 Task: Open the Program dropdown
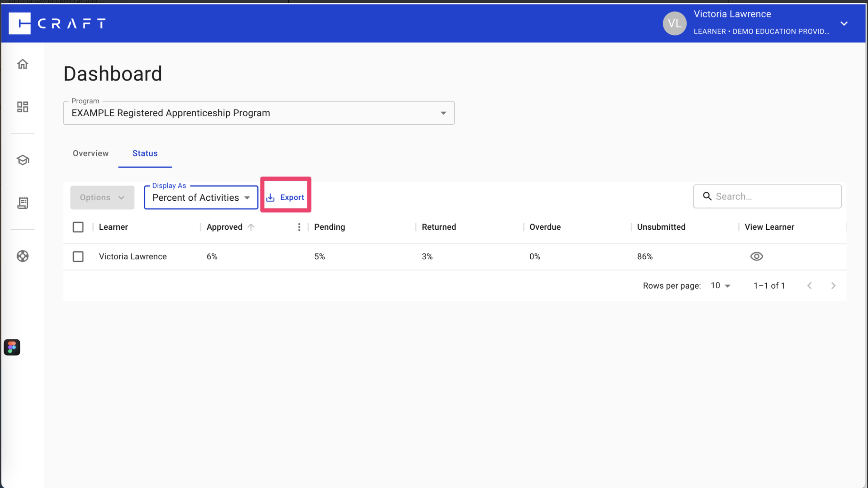(x=258, y=113)
